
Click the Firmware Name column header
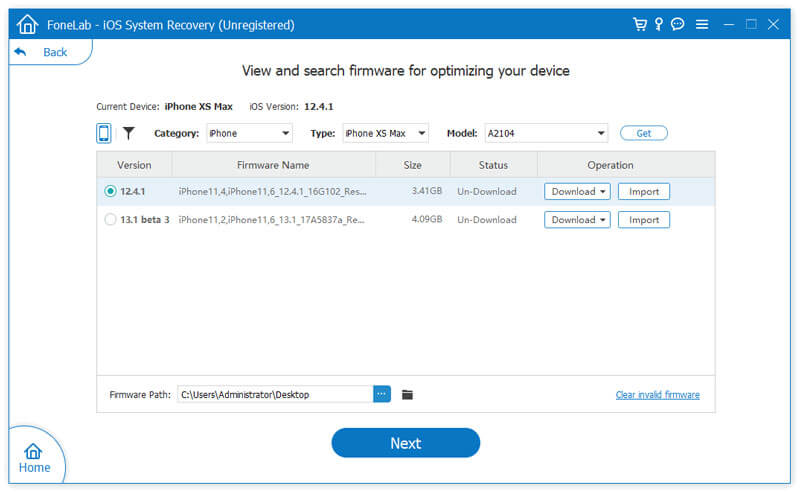click(x=273, y=165)
